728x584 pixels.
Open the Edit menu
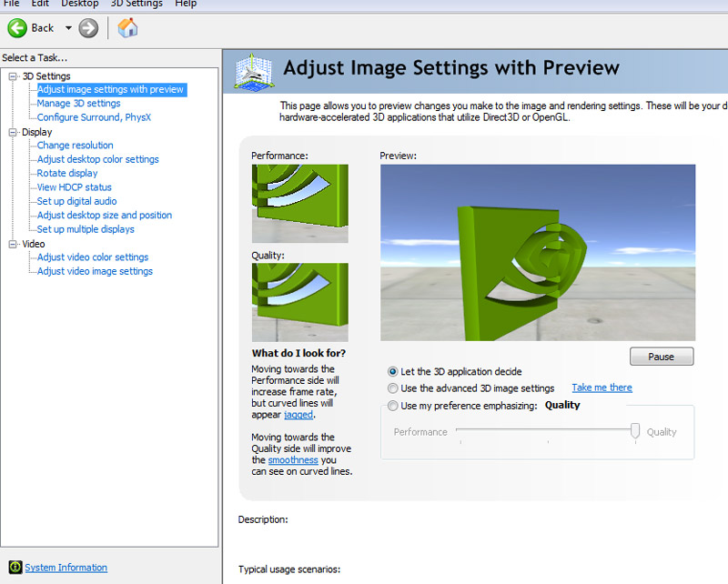tap(40, 4)
